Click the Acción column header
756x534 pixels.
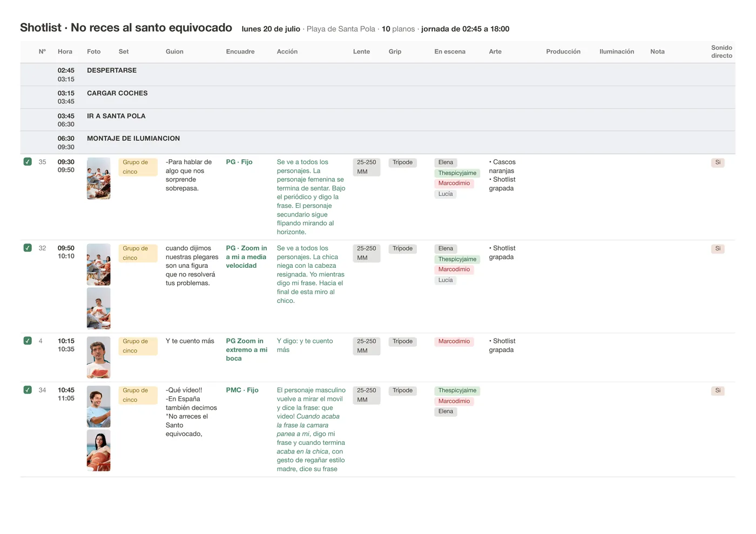[x=287, y=52]
